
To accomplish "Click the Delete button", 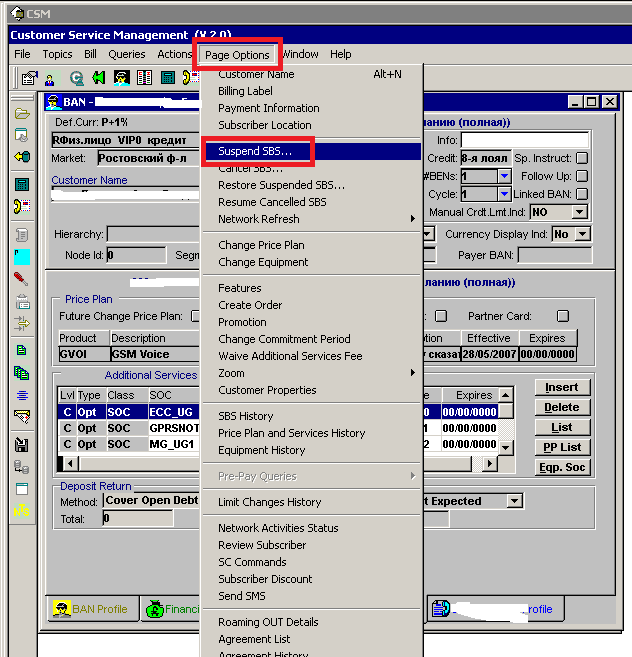I will [x=562, y=407].
